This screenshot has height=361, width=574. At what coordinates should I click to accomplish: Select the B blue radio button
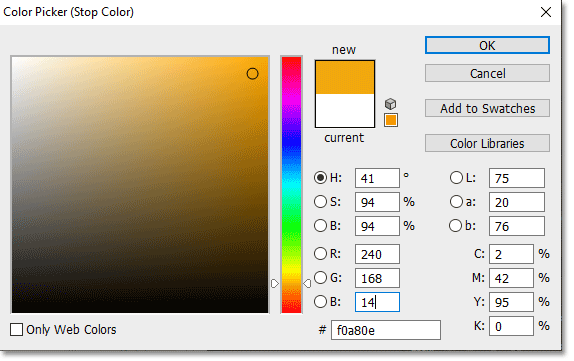[x=320, y=302]
